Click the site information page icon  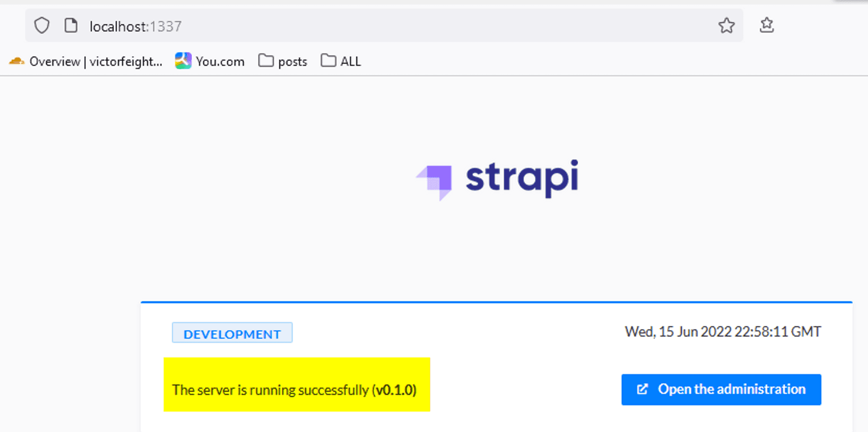pos(71,26)
